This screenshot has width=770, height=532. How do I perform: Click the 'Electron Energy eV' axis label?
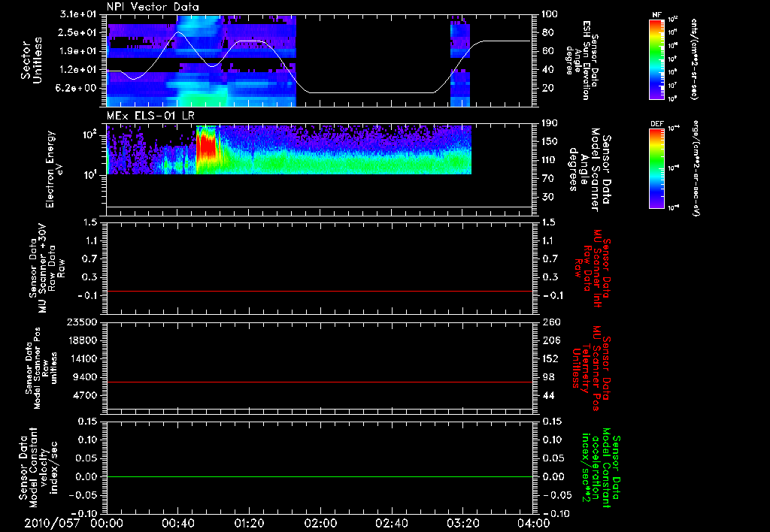click(53, 169)
